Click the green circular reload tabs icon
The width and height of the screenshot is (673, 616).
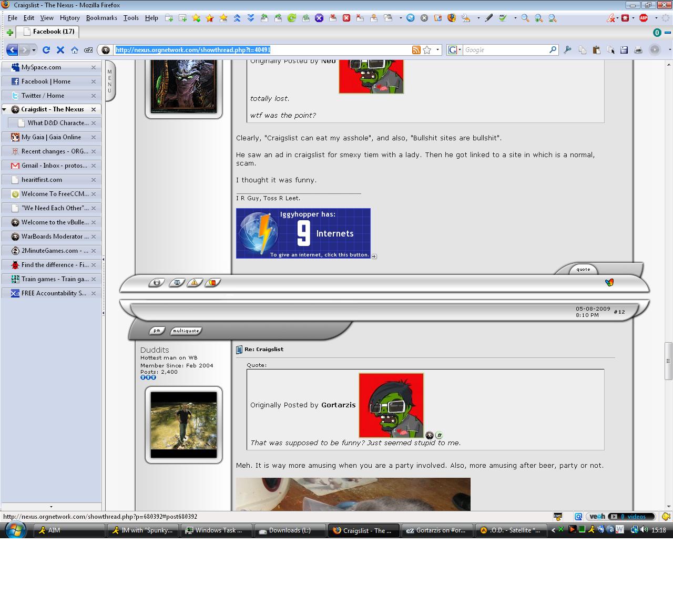291,18
